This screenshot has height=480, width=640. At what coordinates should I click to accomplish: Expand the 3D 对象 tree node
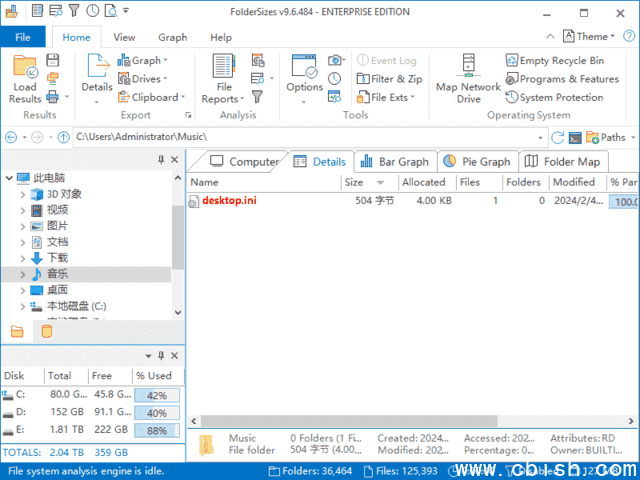pos(23,194)
